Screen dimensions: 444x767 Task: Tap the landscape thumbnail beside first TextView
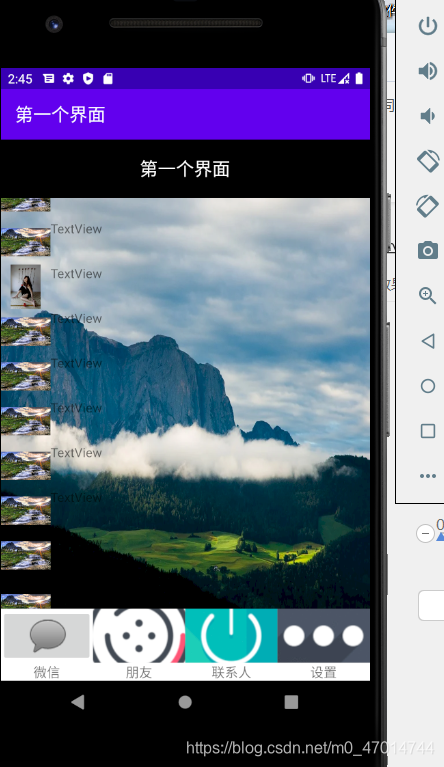(25, 241)
